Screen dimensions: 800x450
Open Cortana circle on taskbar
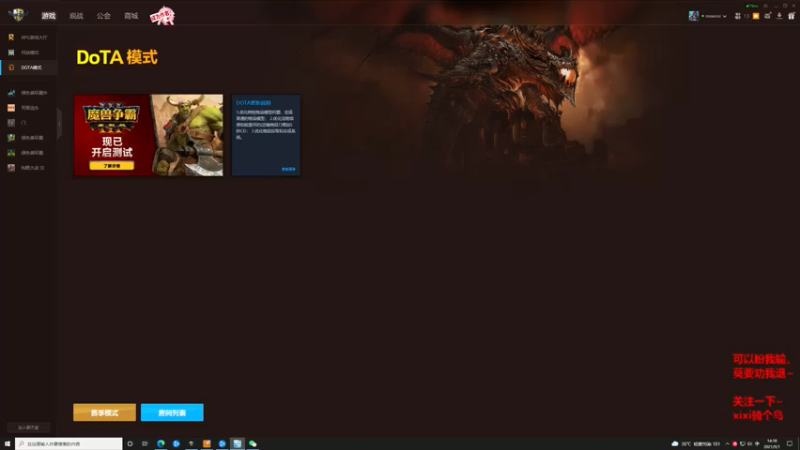(130, 444)
